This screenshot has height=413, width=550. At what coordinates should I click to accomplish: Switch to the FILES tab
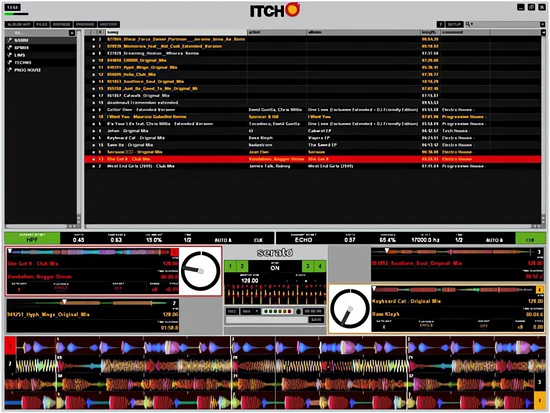[42, 24]
